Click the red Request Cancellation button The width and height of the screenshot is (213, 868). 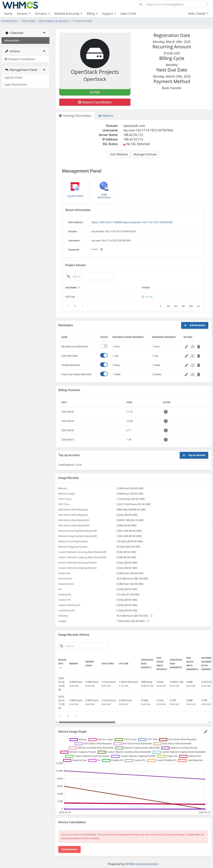[x=95, y=102]
